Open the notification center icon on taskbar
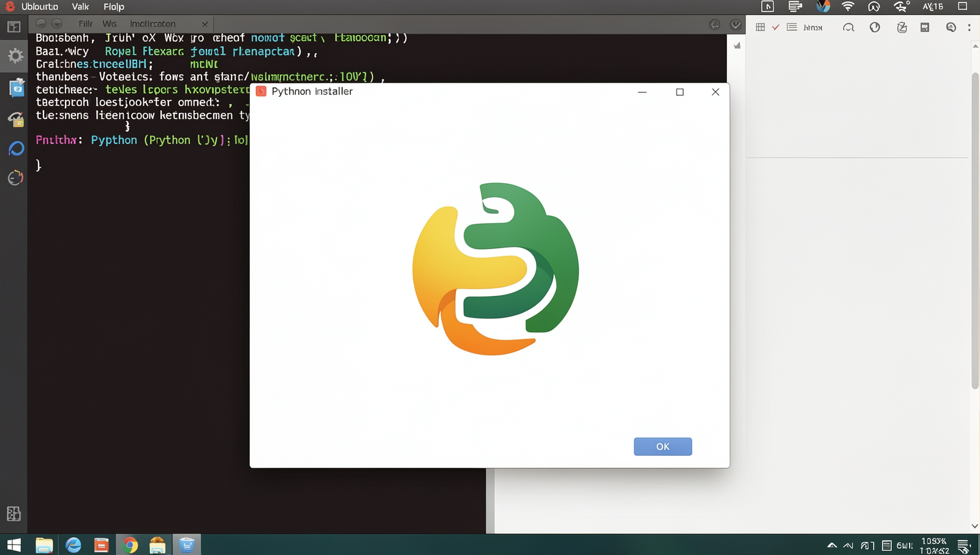Viewport: 980px width, 555px height. [x=964, y=545]
